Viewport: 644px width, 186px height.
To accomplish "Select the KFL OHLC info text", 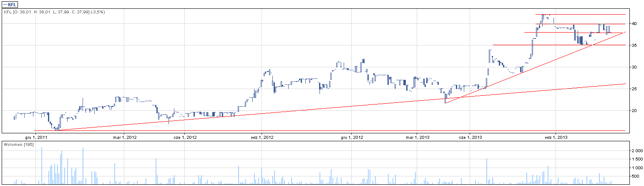I will (54, 12).
